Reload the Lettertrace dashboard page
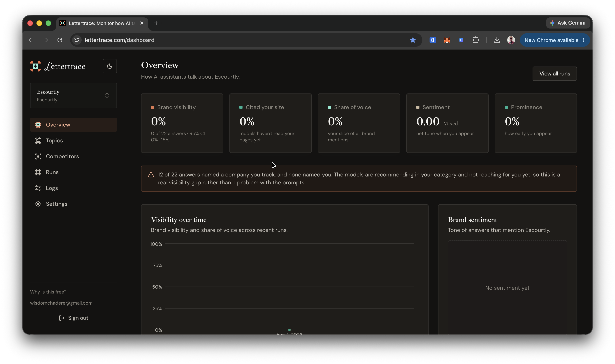 [60, 40]
